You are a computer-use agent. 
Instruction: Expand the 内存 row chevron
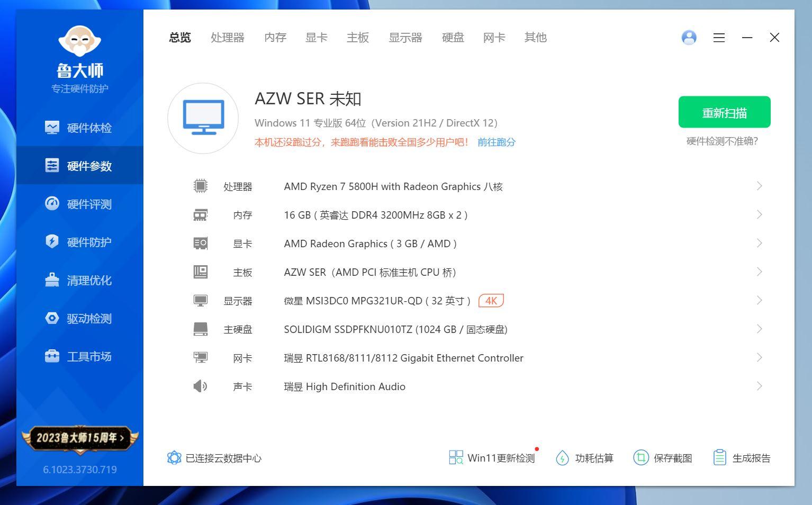tap(759, 214)
